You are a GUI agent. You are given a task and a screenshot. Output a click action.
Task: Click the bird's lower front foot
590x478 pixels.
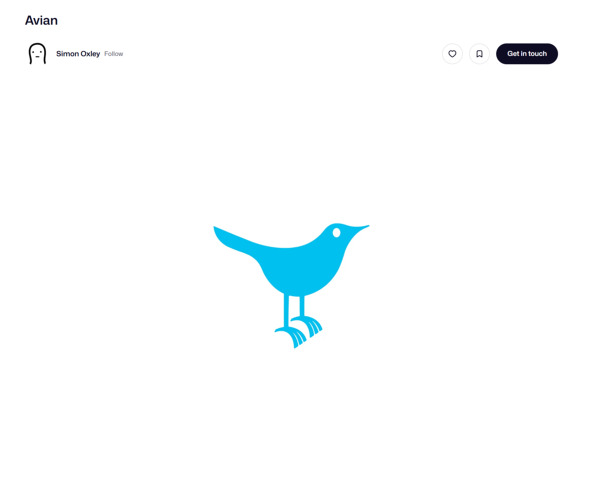[292, 336]
